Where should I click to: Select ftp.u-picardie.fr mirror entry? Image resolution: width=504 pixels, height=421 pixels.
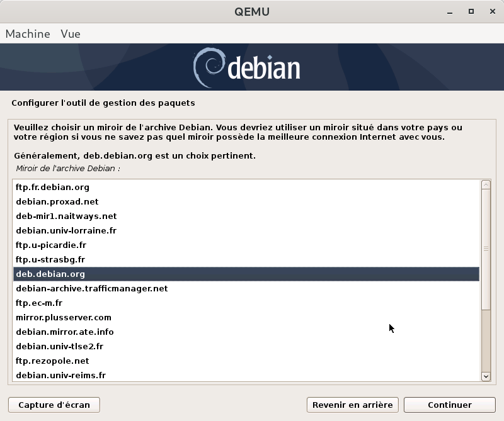click(51, 245)
